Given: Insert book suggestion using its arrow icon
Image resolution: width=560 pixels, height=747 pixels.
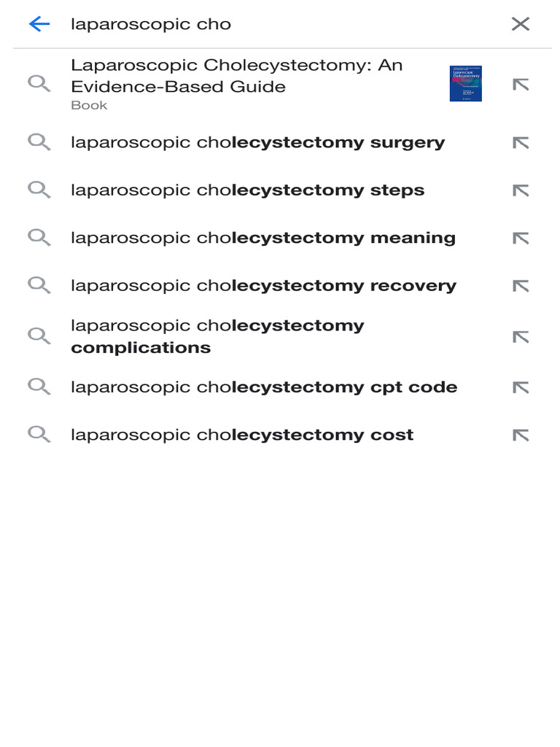Looking at the screenshot, I should (520, 85).
